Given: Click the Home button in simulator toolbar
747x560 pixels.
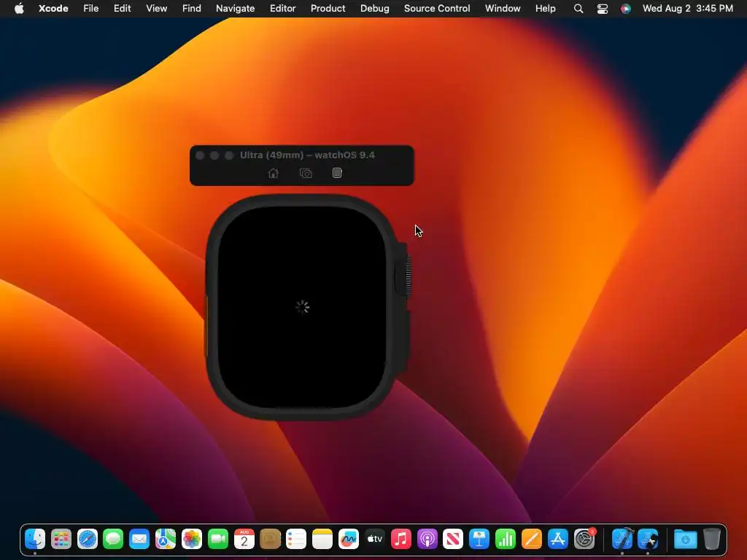Looking at the screenshot, I should 273,174.
